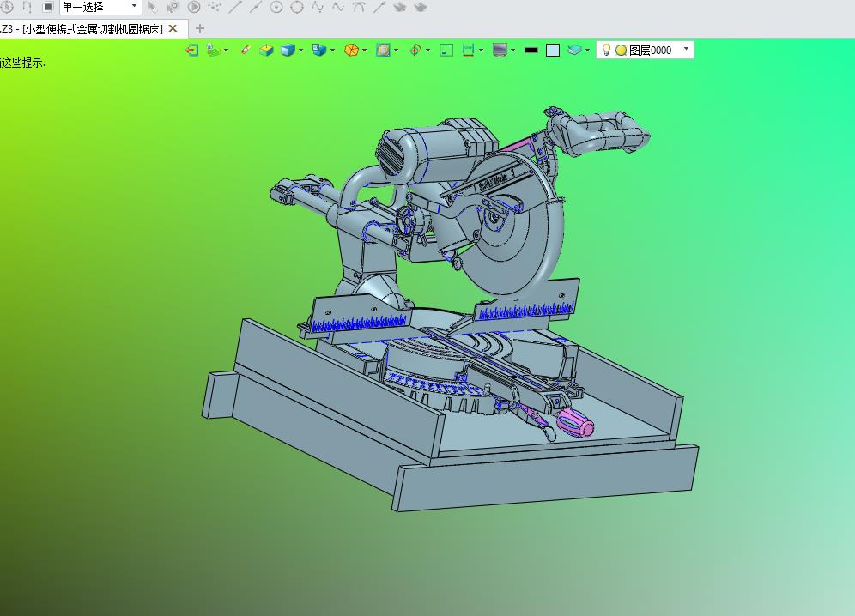
Task: Expand the crosshair target dropdown arrow
Action: point(427,50)
